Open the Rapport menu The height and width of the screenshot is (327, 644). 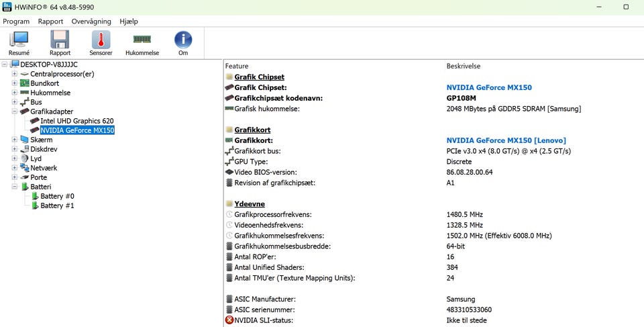click(50, 21)
